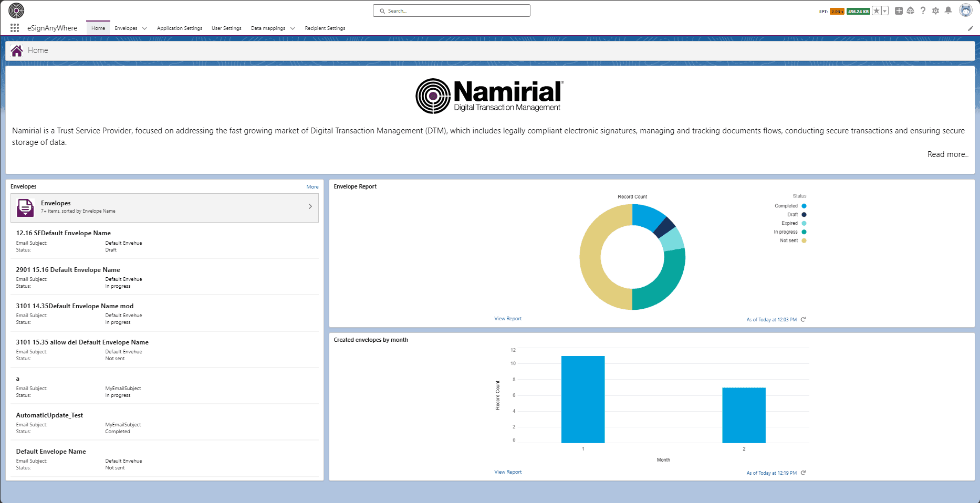Click the 'Envelope Report' panel title

point(355,186)
